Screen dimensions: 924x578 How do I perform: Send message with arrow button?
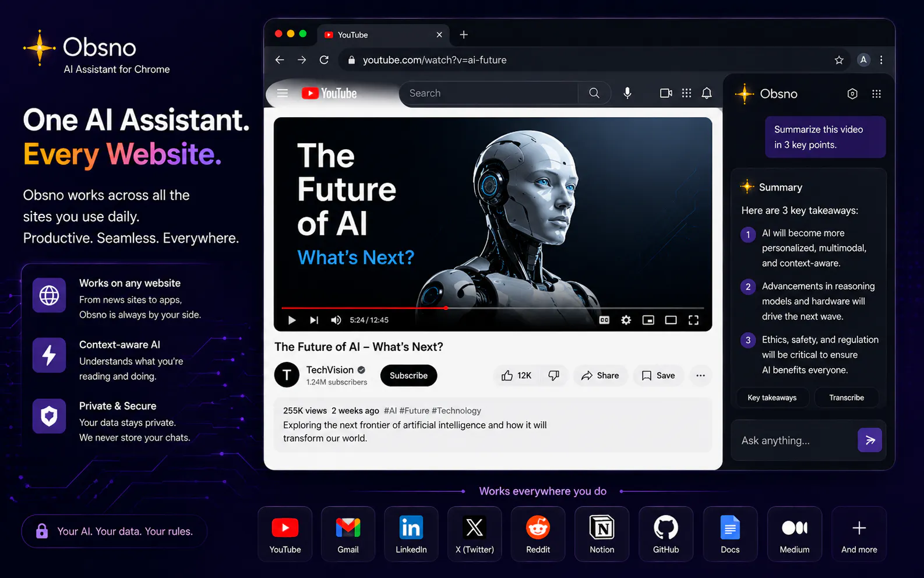coord(870,440)
